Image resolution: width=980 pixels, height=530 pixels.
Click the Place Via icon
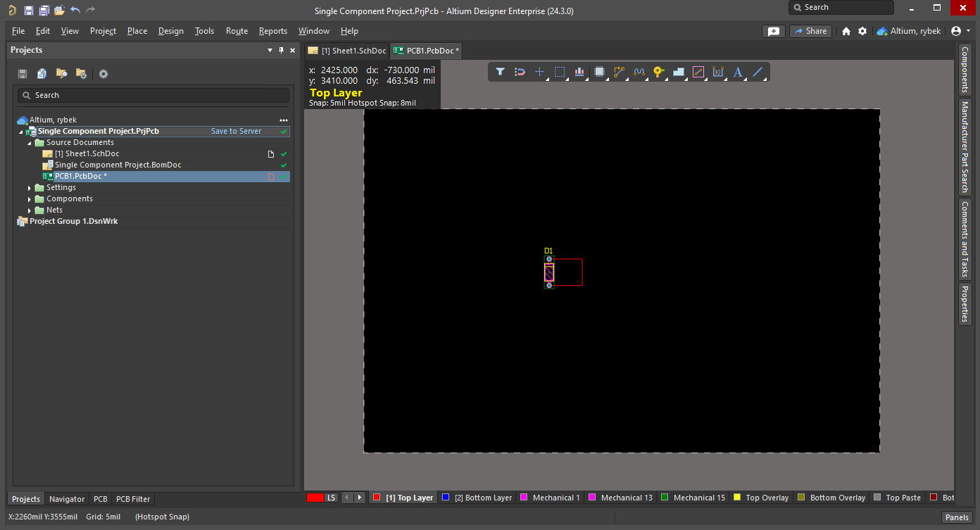click(x=659, y=72)
